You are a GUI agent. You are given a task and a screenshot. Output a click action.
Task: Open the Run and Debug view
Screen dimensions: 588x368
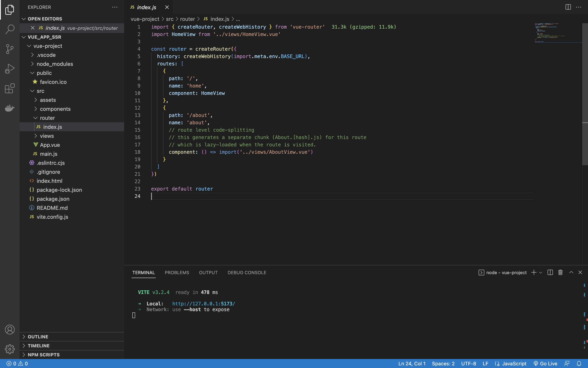(x=10, y=69)
